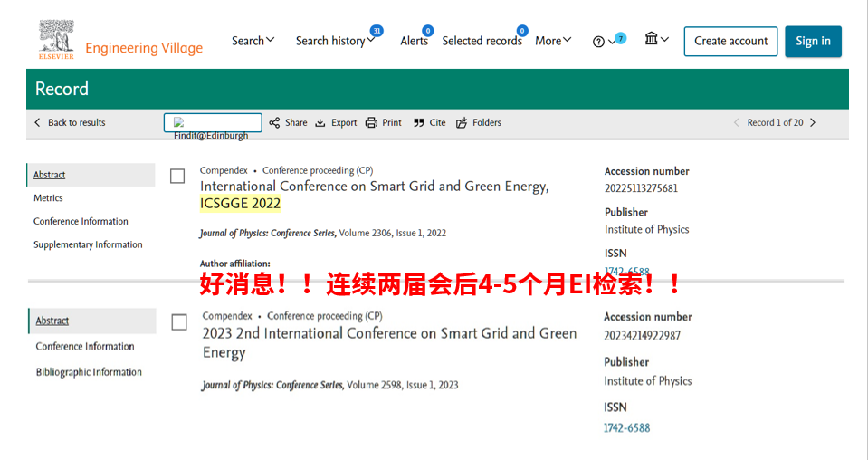
Task: Select the Abstract tab of the first record
Action: coord(91,175)
